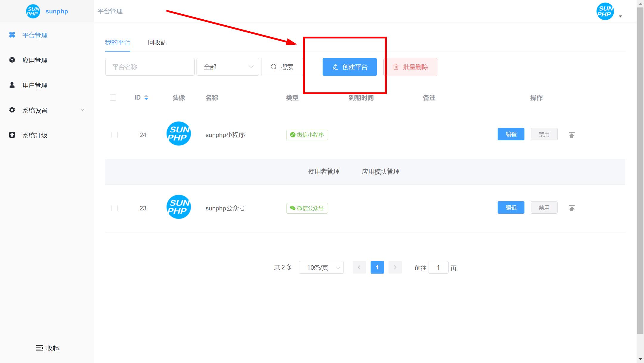Click the sunphp logo in sidebar header

33,11
